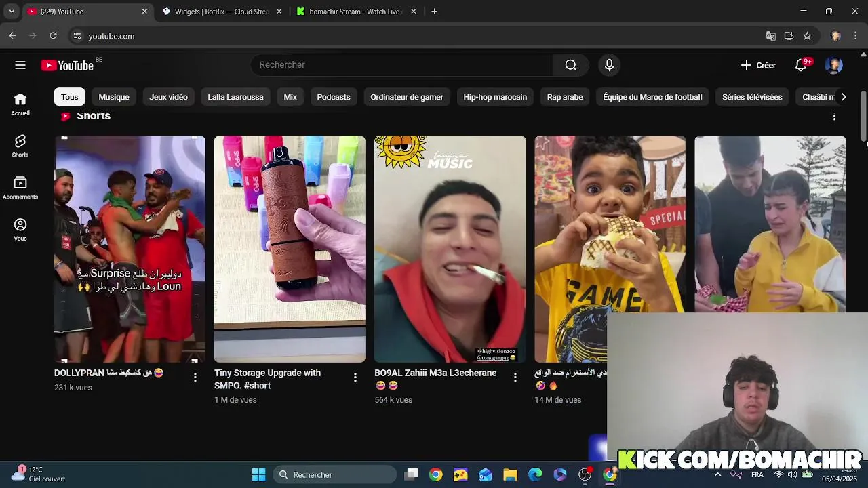Open the yellow-jacket woman short thumbnail
Viewport: 868px width, 488px height.
tap(770, 224)
